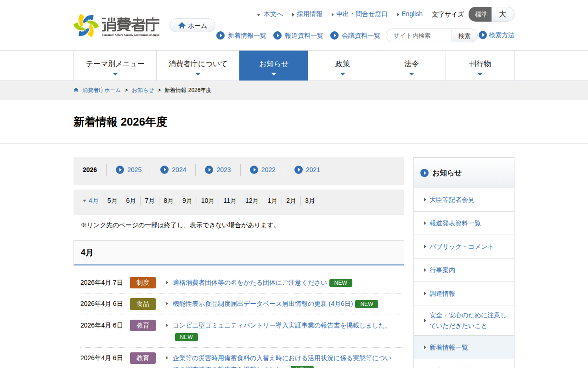Open the English version link
Image resolution: width=588 pixels, height=368 pixels.
412,14
